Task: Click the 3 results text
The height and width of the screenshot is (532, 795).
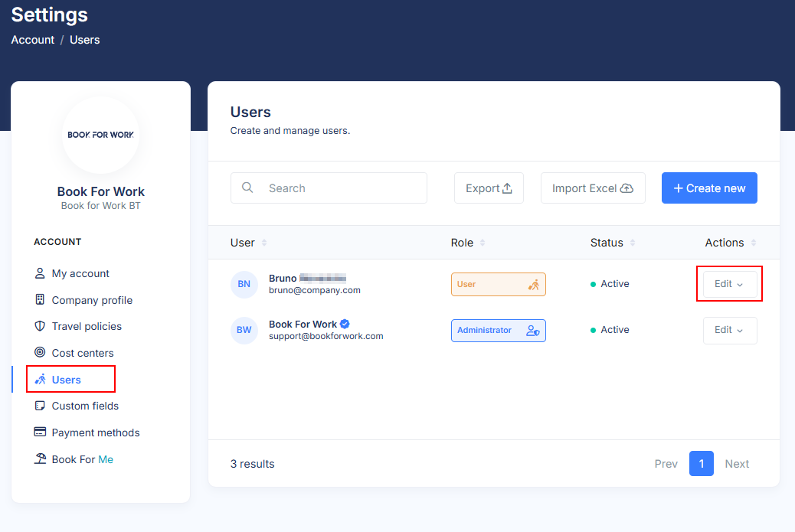Action: pyautogui.click(x=253, y=464)
